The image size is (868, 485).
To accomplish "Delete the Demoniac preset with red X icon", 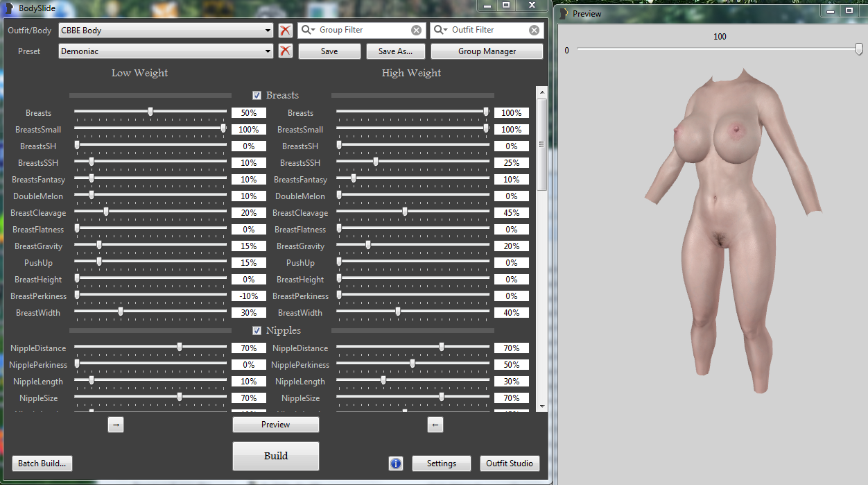I will point(285,51).
